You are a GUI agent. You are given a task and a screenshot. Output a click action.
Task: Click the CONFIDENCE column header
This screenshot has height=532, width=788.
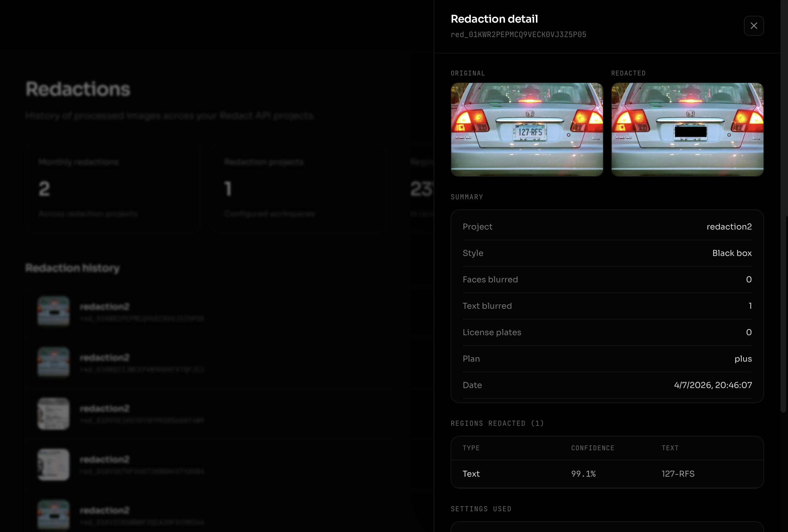[x=592, y=448]
